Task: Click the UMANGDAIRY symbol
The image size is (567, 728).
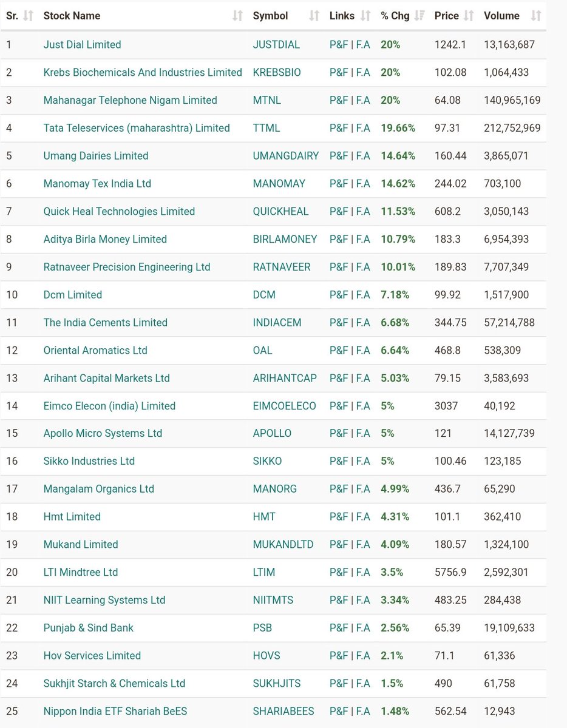Action: 286,156
